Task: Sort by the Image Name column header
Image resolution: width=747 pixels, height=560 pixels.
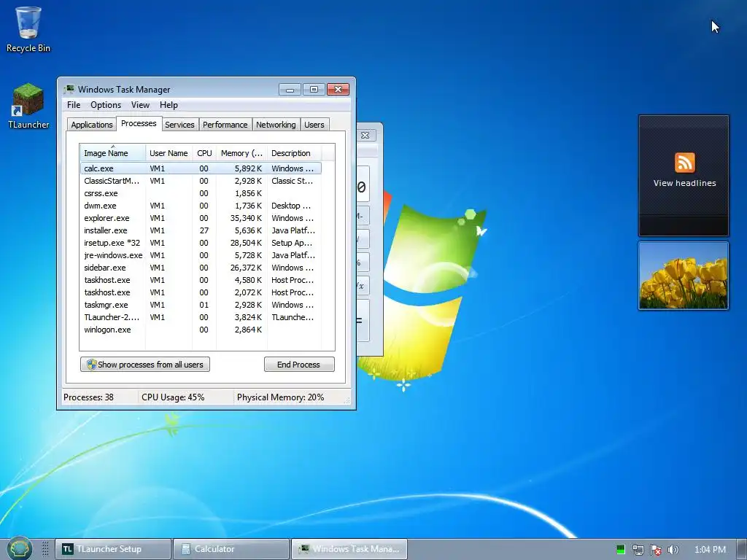Action: pos(112,153)
